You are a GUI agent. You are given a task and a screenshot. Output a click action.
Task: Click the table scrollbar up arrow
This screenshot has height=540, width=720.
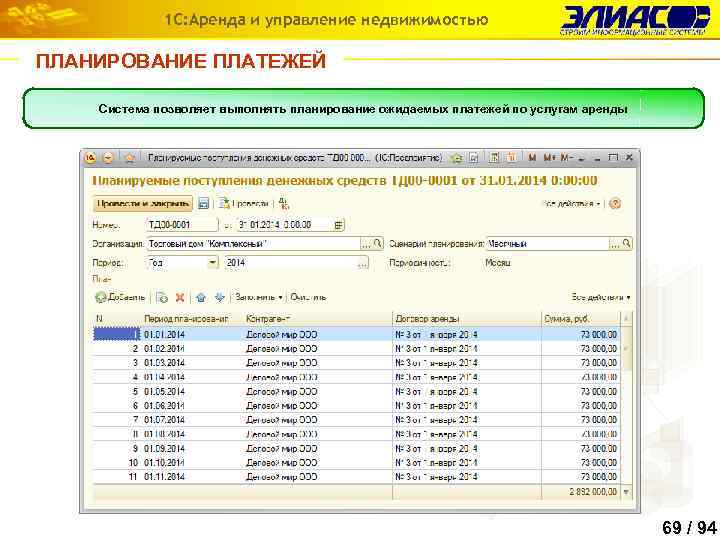[626, 318]
